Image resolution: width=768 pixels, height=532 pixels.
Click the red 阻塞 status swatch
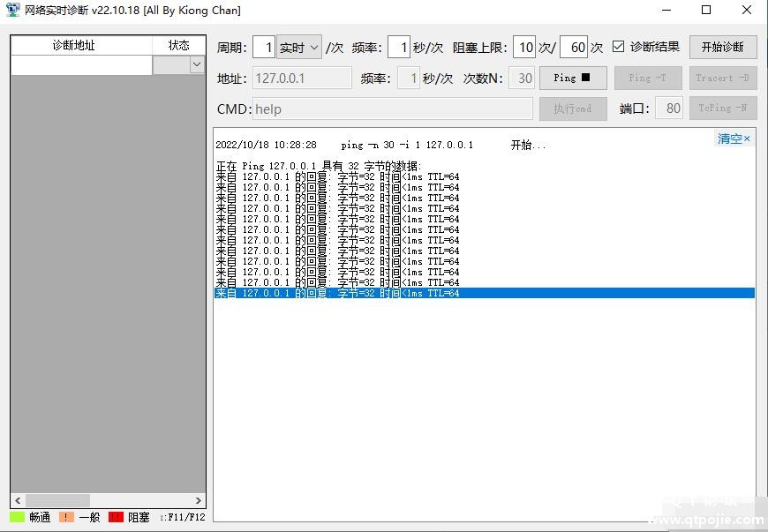coord(116,517)
